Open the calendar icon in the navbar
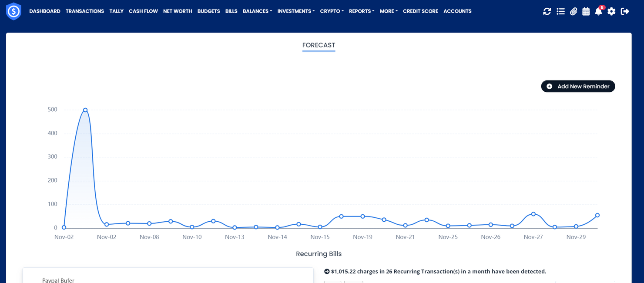The width and height of the screenshot is (644, 283). pyautogui.click(x=586, y=11)
